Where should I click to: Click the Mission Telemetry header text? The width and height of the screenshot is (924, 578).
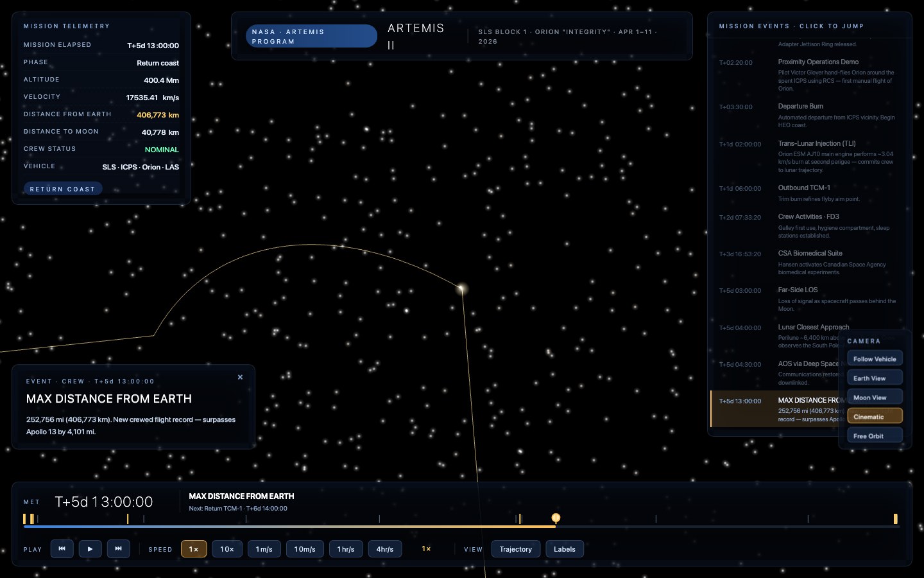coord(67,26)
